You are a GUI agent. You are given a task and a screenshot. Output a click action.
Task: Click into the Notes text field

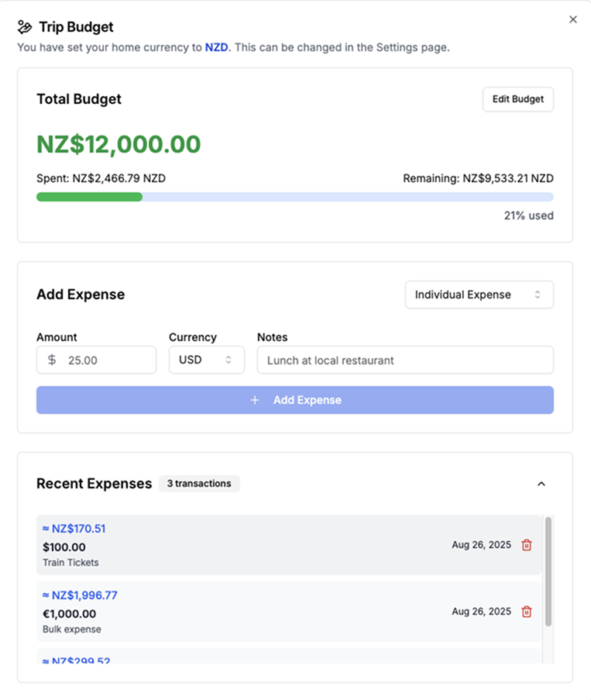(404, 360)
